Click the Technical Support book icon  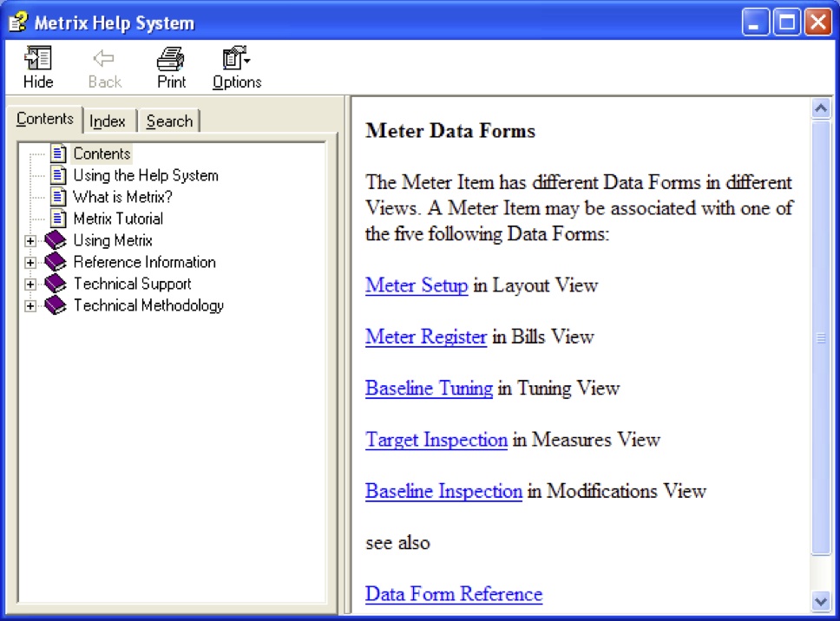point(56,284)
